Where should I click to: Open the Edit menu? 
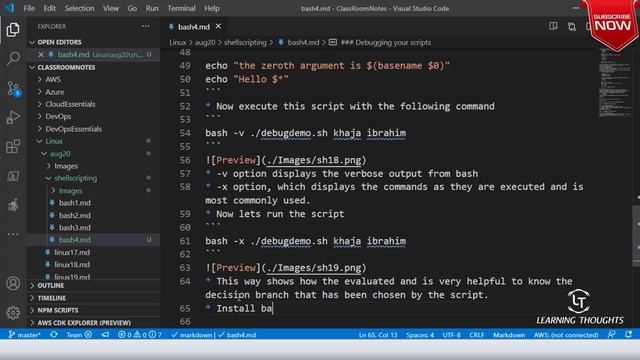point(49,8)
